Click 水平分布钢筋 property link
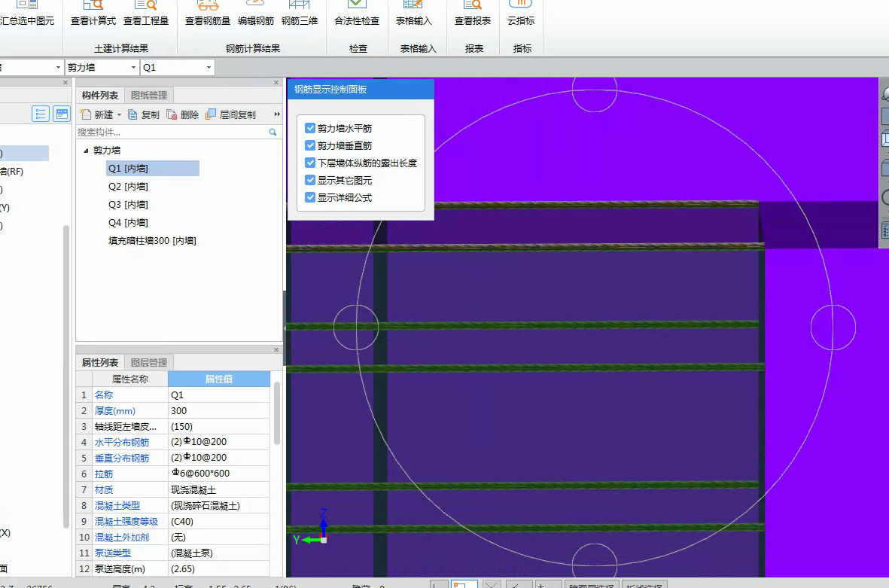Image resolution: width=889 pixels, height=588 pixels. (122, 442)
